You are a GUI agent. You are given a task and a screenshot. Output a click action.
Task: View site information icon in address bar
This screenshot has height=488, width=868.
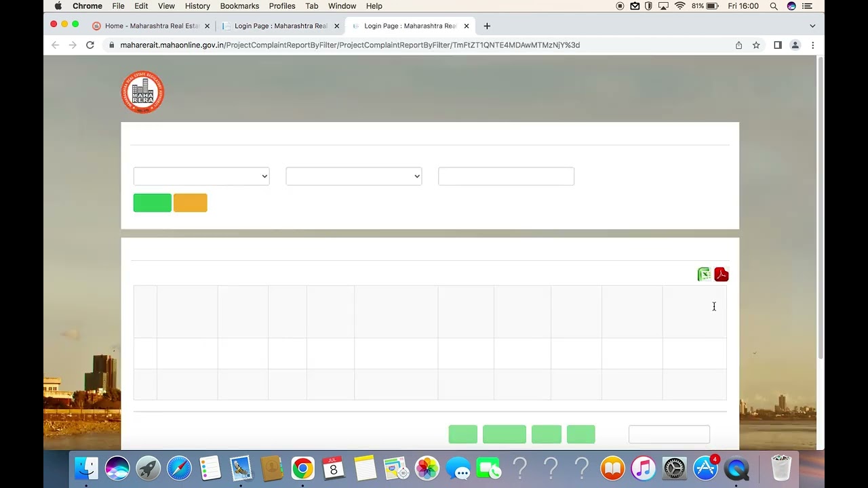[x=111, y=45]
